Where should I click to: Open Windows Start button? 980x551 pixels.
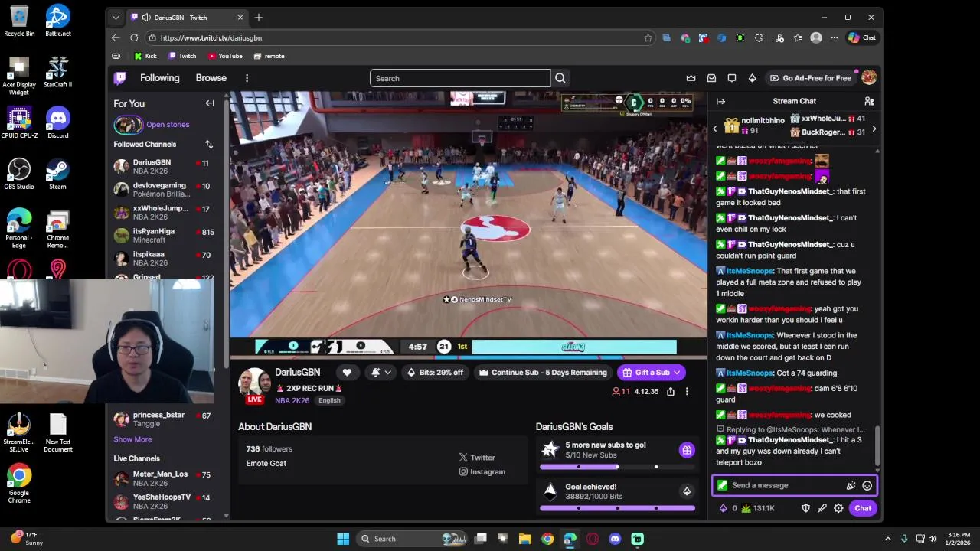tap(343, 539)
